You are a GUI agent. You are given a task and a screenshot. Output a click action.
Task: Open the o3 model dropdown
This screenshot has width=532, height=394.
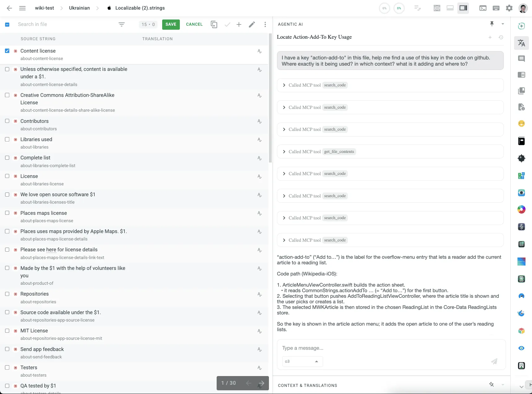pos(302,361)
